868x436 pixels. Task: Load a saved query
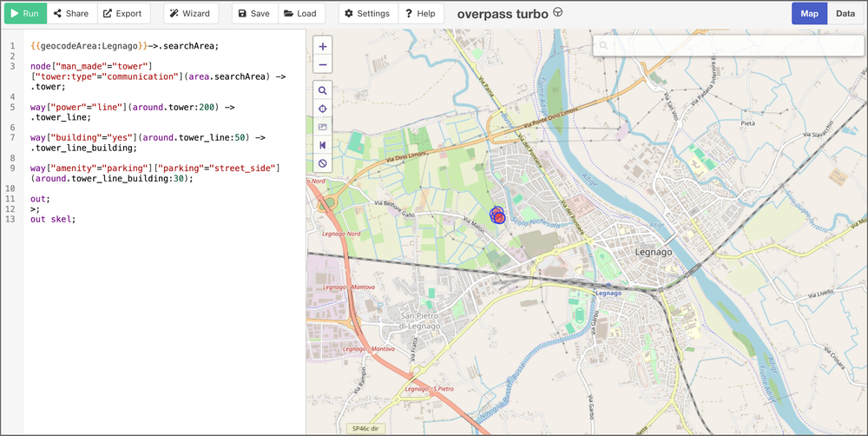click(300, 13)
